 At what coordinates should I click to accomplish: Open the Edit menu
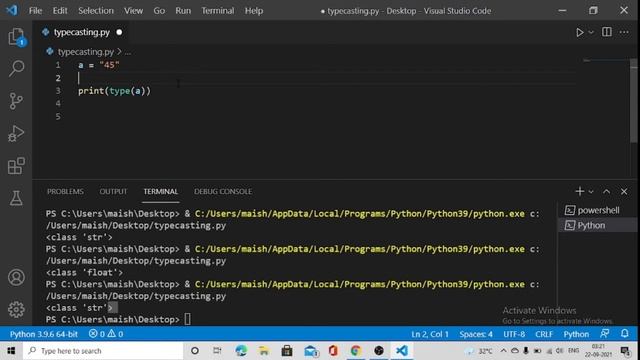pos(60,11)
